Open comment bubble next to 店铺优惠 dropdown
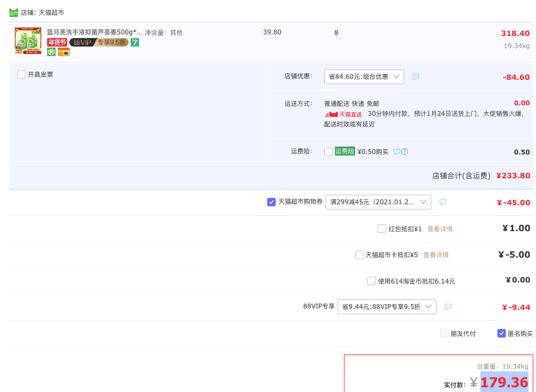This screenshot has width=536, height=392. [416, 77]
